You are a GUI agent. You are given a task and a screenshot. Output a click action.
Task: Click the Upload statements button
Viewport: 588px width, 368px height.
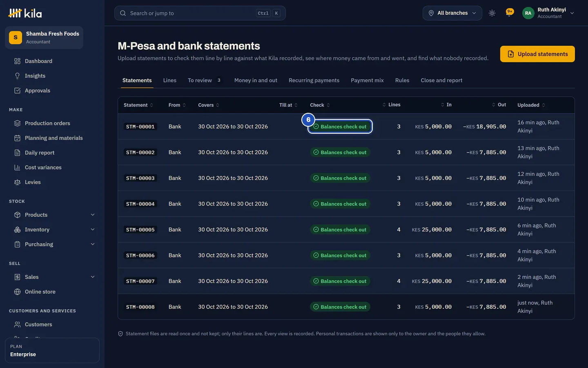tap(537, 54)
